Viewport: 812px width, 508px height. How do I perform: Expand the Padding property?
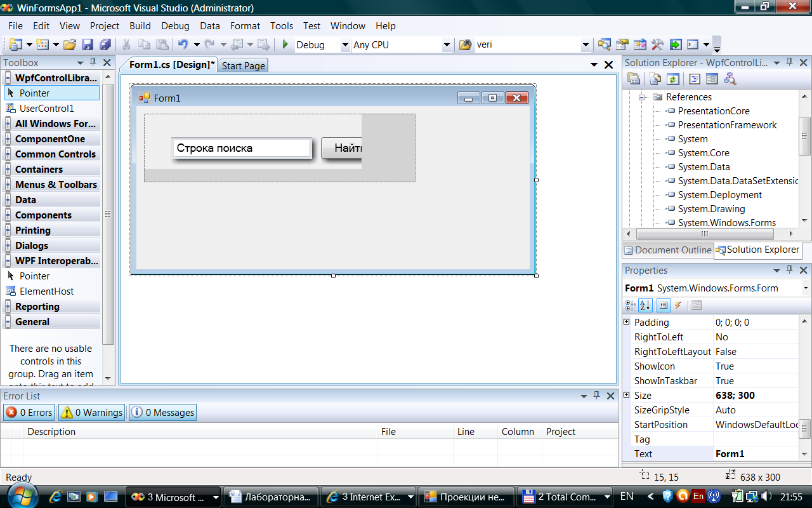click(x=627, y=322)
